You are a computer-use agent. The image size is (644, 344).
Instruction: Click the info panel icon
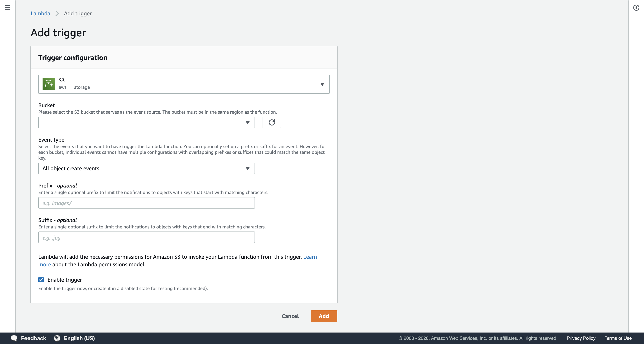[x=636, y=8]
